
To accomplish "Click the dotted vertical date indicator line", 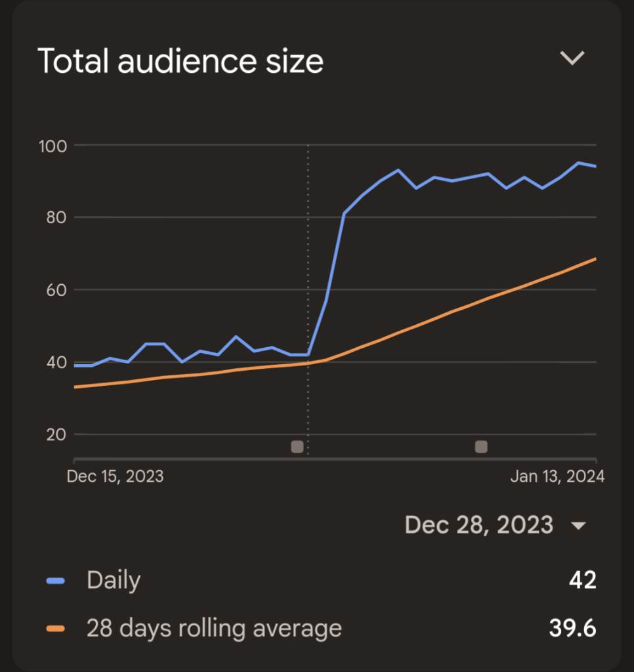I will point(308,262).
